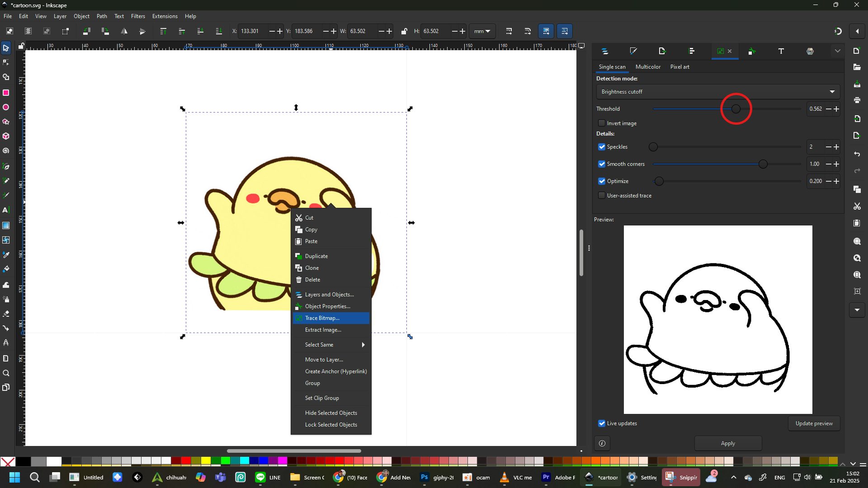Open Select Same submenu
868x488 pixels.
(331, 345)
